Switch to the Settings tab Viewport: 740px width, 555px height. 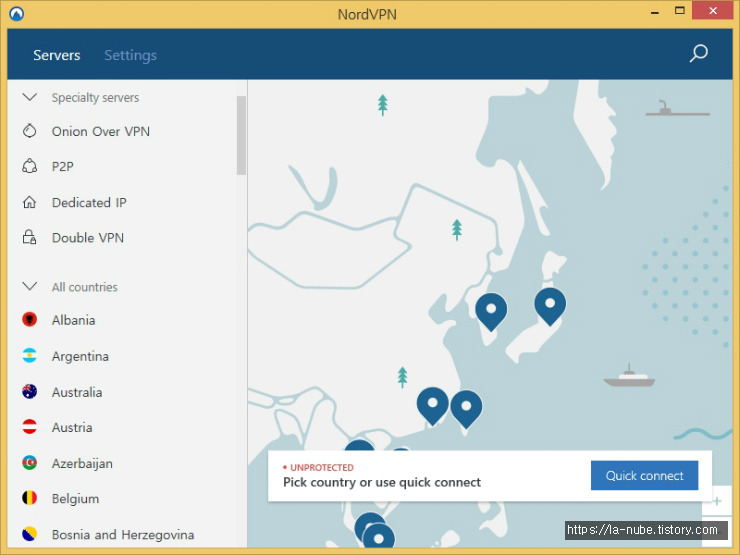[x=130, y=55]
